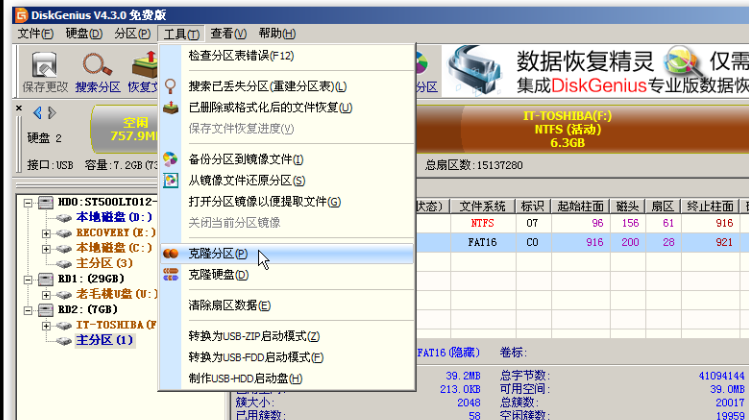Screen dimensions: 749x420
Task: Choose 搜索已丢失分区(重建分区表)
Action: [287, 86]
